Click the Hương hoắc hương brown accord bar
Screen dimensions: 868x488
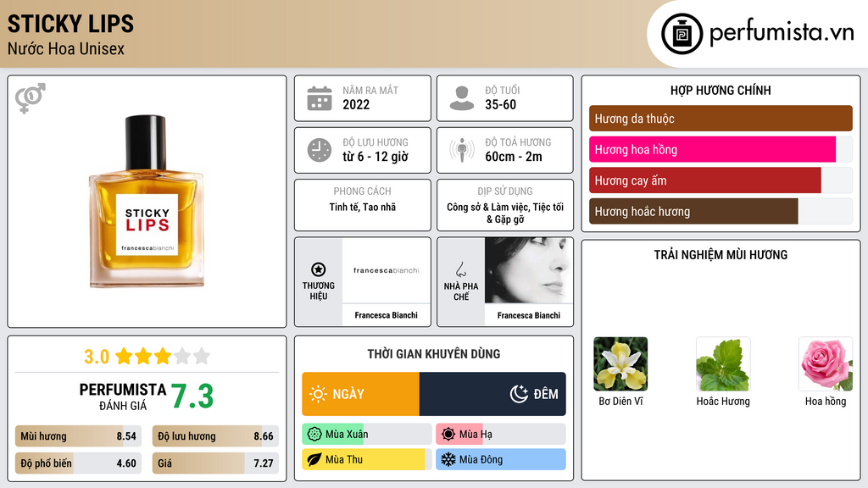(x=721, y=211)
